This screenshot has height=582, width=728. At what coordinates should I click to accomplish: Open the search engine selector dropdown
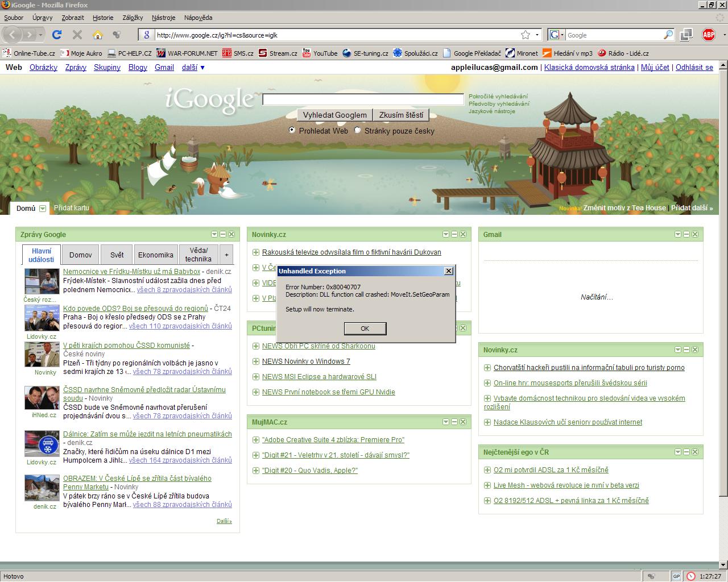(557, 35)
